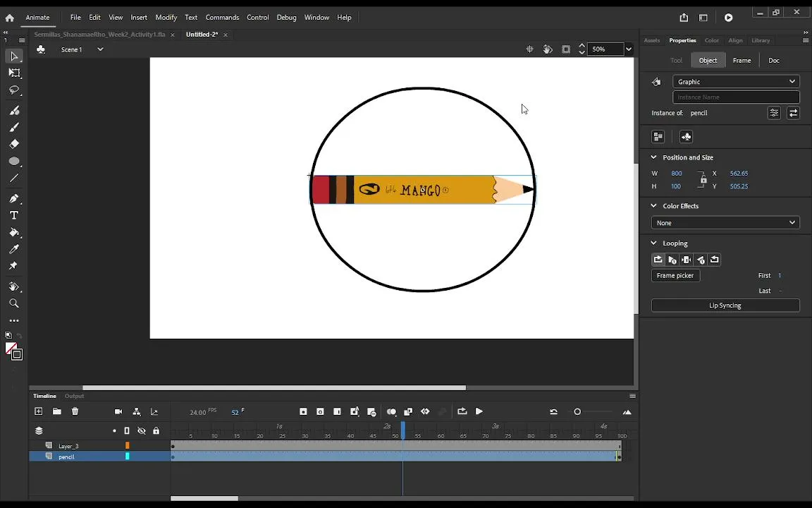The width and height of the screenshot is (812, 508).
Task: Select the Fluid Brush tool
Action: pyautogui.click(x=14, y=110)
